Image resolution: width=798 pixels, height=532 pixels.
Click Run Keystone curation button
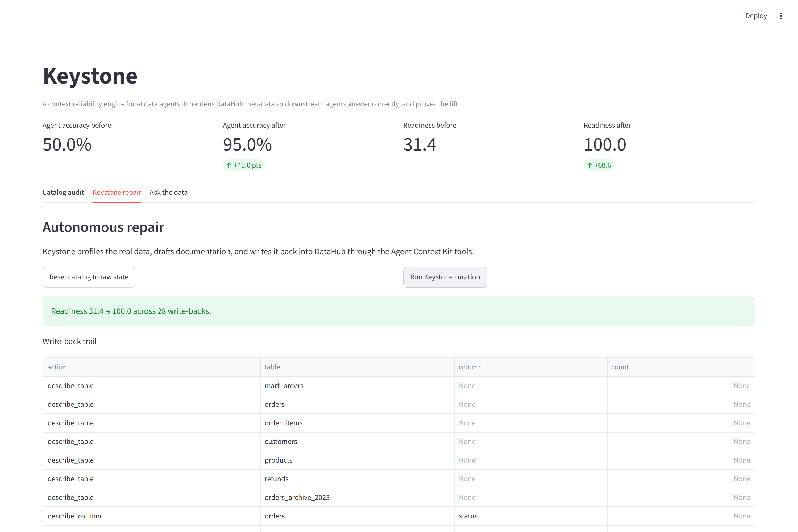[x=445, y=277]
